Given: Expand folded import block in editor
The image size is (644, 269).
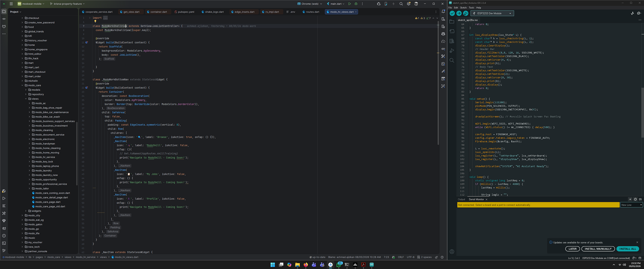Looking at the screenshot, I should pyautogui.click(x=90, y=18).
